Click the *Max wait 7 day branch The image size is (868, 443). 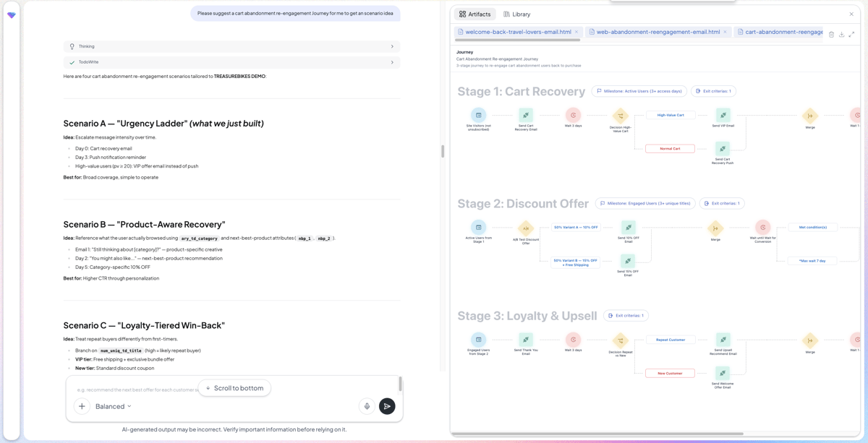812,261
